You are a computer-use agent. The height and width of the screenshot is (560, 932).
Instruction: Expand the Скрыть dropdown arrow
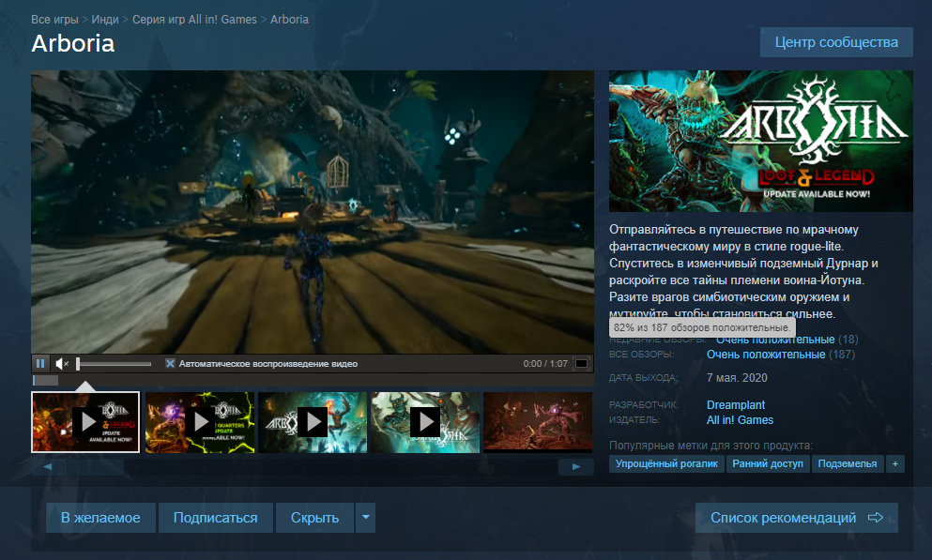[365, 518]
